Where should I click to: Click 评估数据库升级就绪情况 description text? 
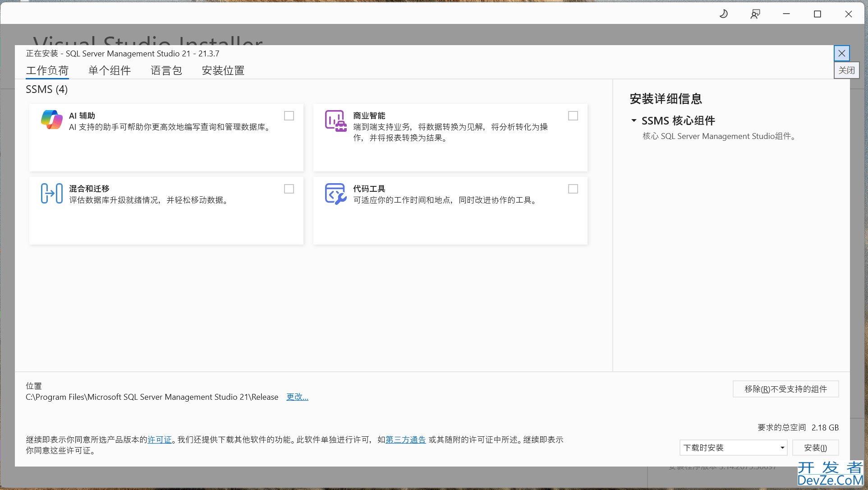[150, 200]
